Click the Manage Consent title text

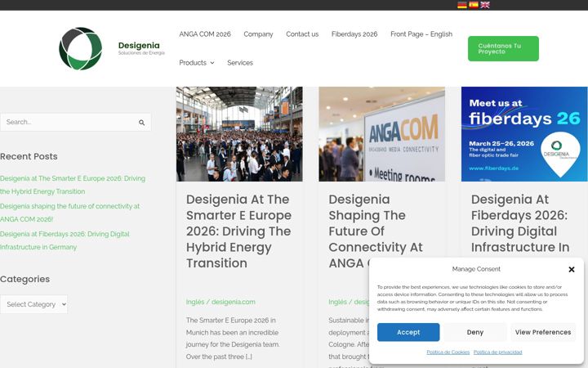tap(476, 269)
